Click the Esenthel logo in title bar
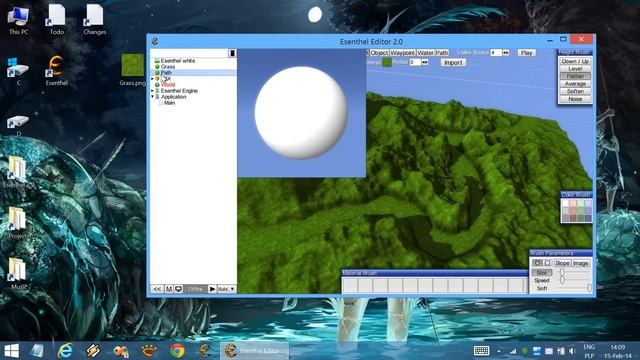 (155, 41)
